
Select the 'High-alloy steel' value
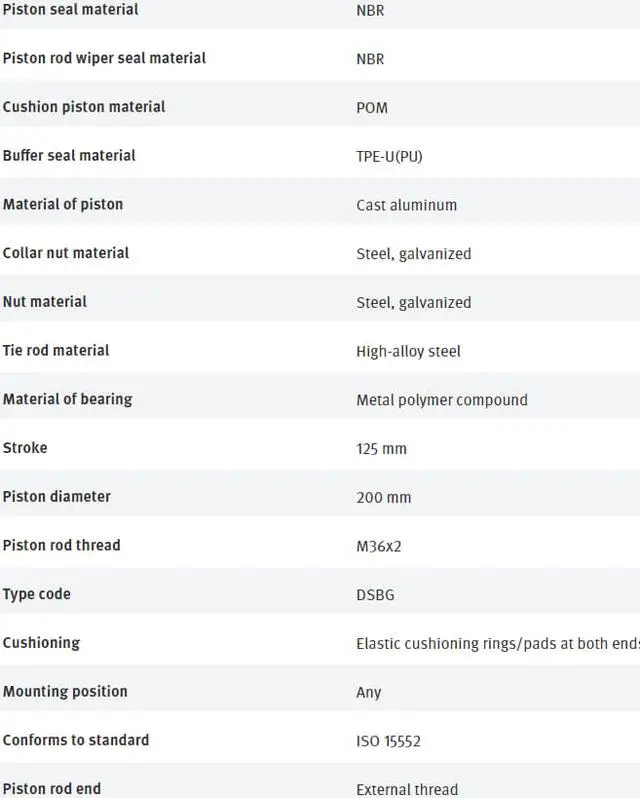point(408,351)
